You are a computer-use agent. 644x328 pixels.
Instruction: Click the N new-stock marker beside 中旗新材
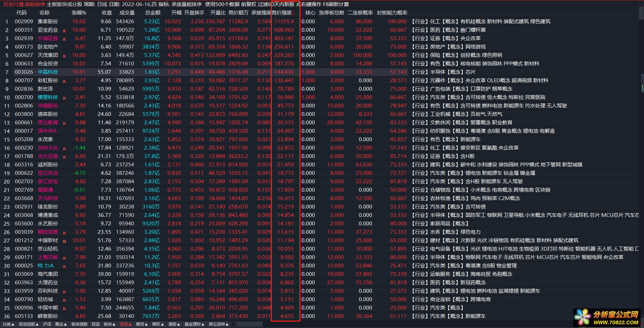[x=64, y=241]
